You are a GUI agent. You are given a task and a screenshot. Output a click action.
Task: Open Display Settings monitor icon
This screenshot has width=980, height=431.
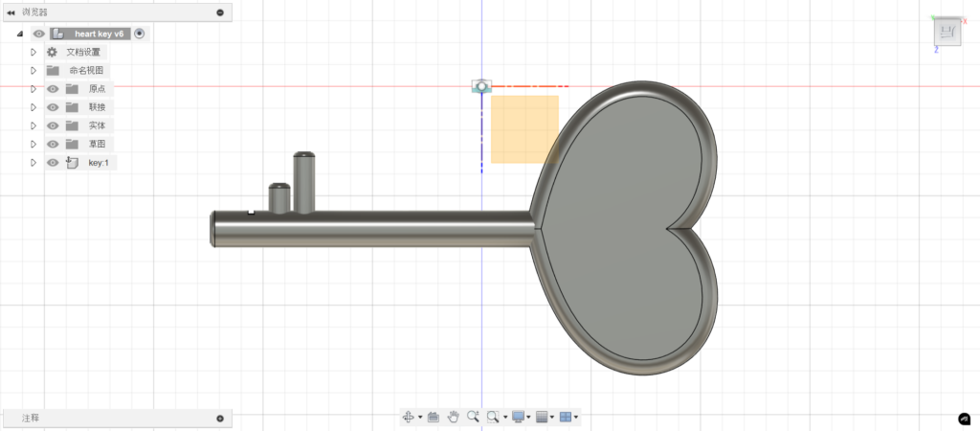519,417
